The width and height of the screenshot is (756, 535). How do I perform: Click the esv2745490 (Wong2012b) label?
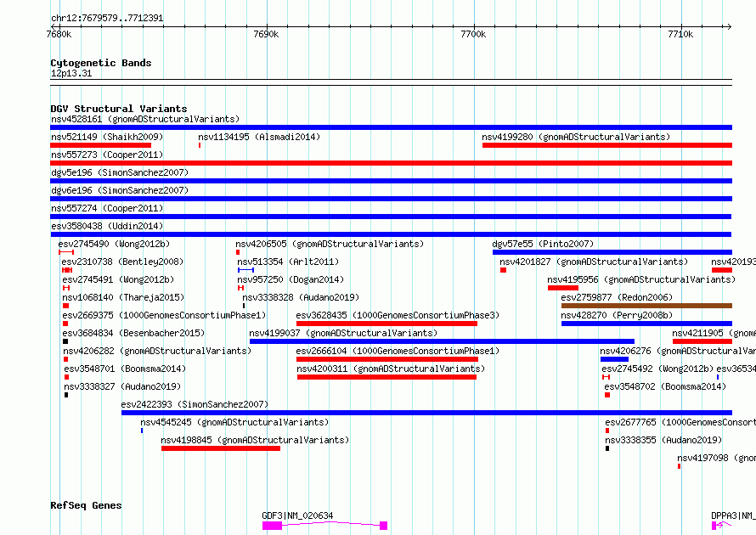tap(115, 244)
